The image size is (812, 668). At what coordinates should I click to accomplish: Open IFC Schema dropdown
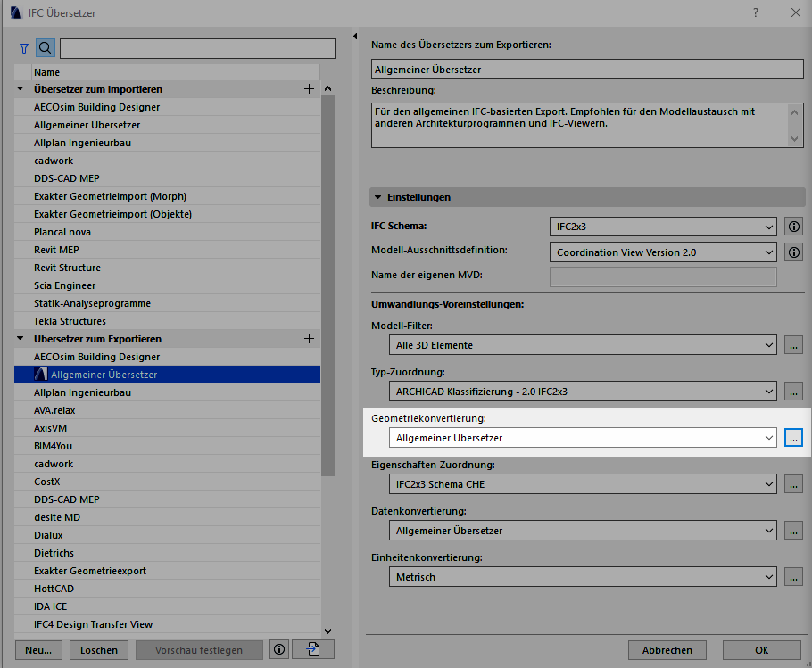coord(663,227)
